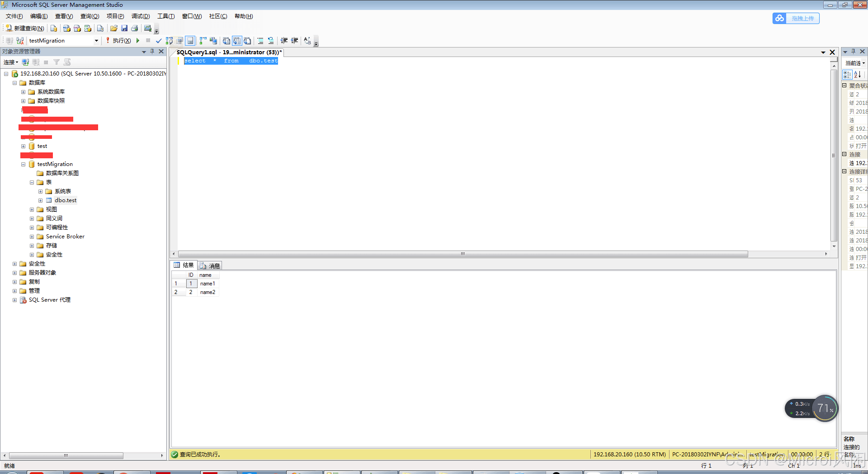Screen dimensions: 868x474
Task: Close the Object Explorer panel
Action: [161, 52]
